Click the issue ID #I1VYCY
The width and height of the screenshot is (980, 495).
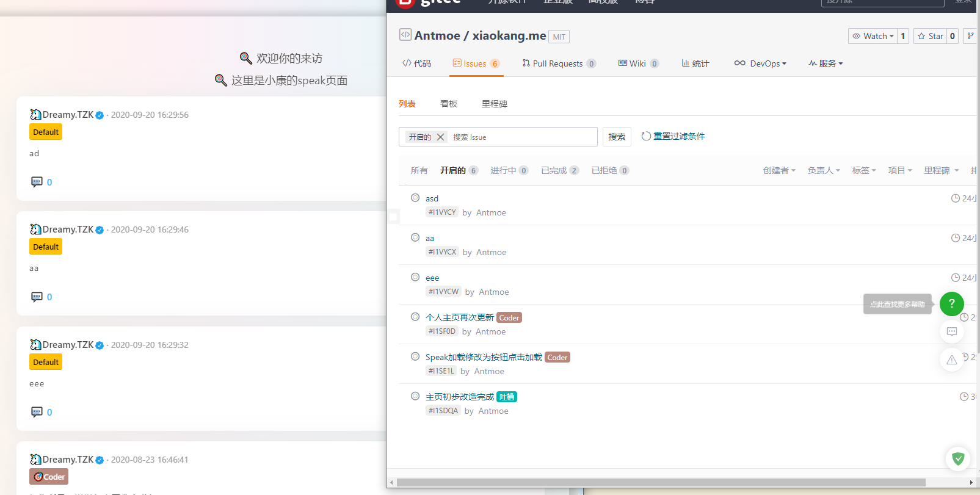(442, 212)
